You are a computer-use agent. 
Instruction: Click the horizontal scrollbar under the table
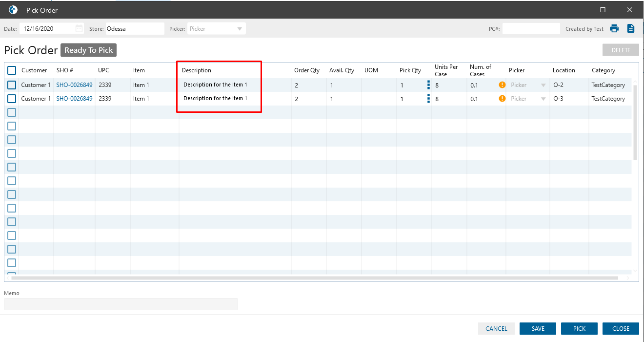click(x=315, y=278)
